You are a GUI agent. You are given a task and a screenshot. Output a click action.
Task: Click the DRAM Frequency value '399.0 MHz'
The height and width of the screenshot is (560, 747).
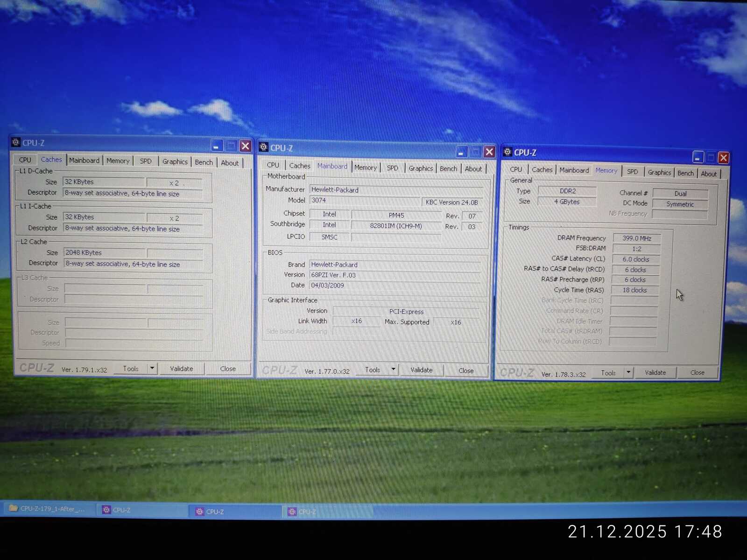coord(637,238)
